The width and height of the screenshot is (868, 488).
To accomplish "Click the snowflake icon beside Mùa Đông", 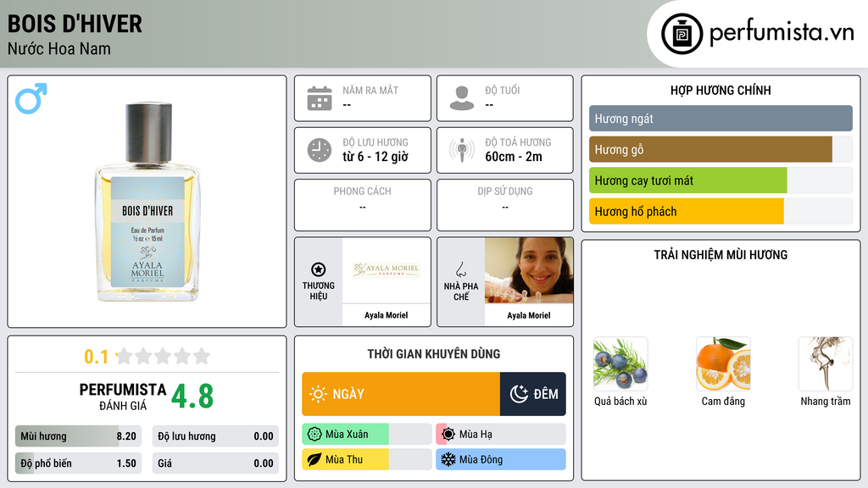I will click(448, 459).
